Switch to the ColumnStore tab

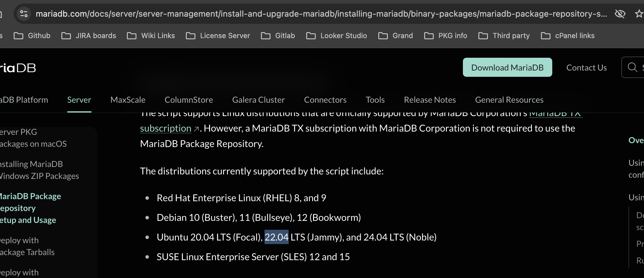pyautogui.click(x=189, y=100)
